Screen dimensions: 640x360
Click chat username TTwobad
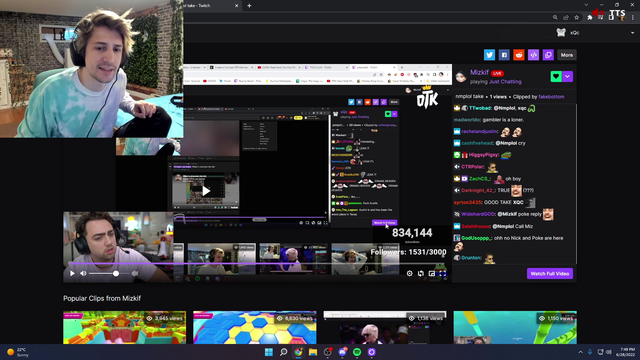click(480, 108)
